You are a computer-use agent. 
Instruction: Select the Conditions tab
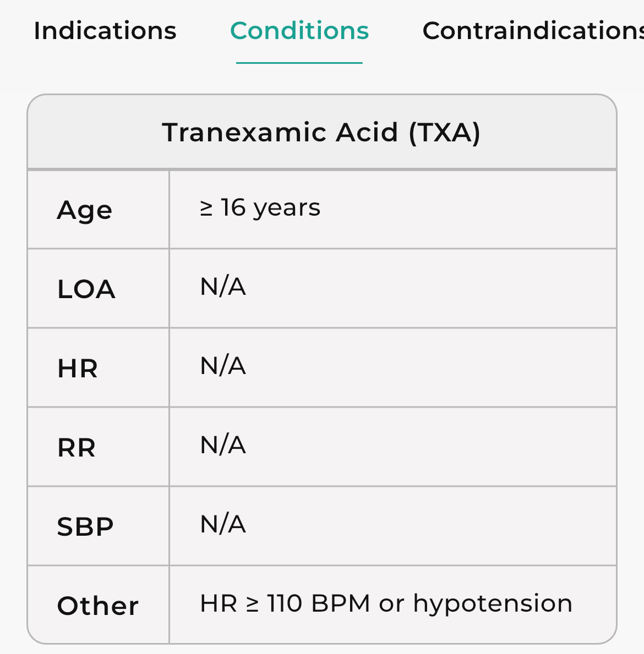[299, 31]
